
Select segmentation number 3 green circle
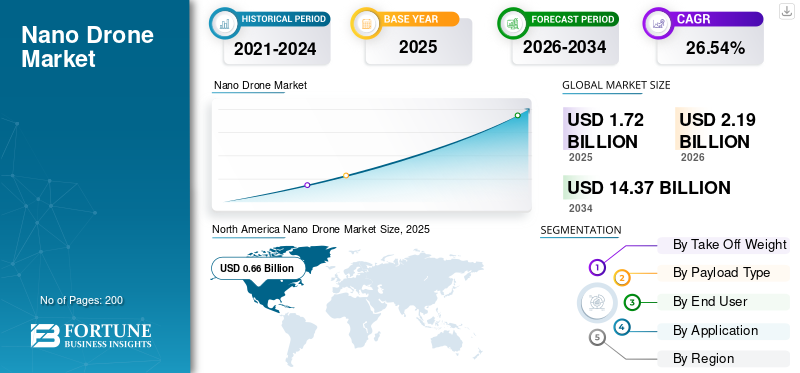[632, 302]
